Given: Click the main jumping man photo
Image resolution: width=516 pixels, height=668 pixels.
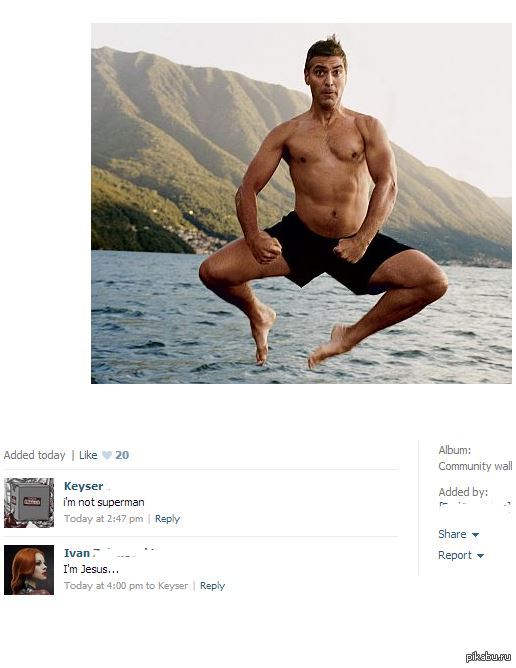Looking at the screenshot, I should tap(301, 203).
